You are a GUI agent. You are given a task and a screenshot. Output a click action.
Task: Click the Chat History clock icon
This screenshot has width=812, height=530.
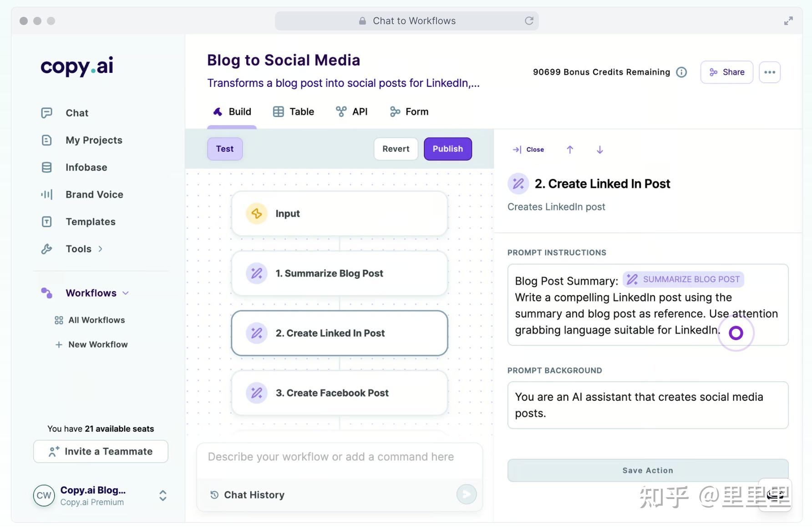(x=214, y=495)
